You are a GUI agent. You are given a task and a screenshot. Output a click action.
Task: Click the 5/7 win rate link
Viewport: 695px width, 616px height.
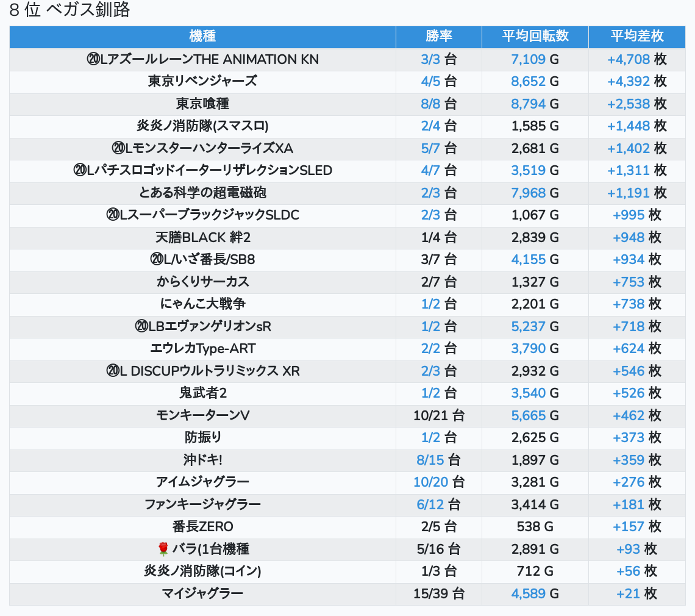pos(430,148)
